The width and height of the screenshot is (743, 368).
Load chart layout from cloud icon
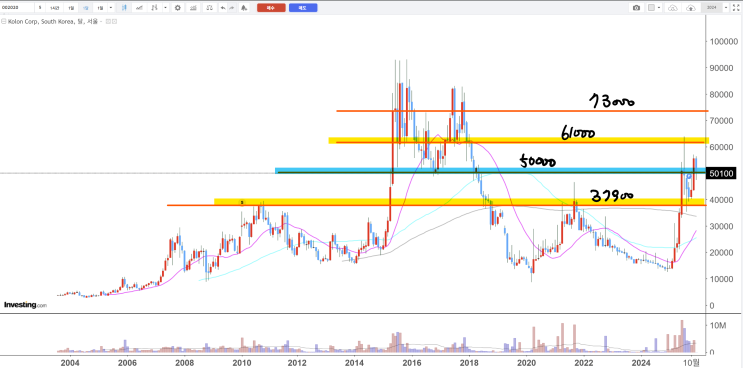(x=673, y=8)
